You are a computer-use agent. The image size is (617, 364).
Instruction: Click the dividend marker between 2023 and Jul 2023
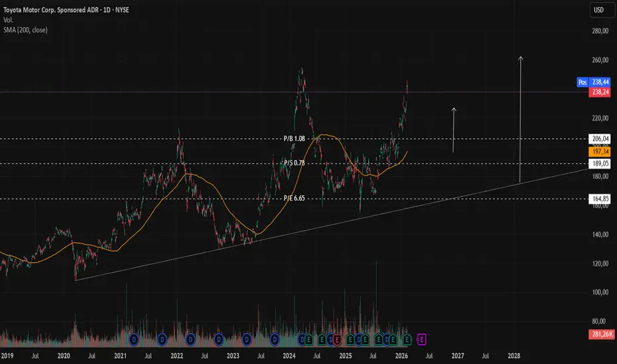click(247, 340)
